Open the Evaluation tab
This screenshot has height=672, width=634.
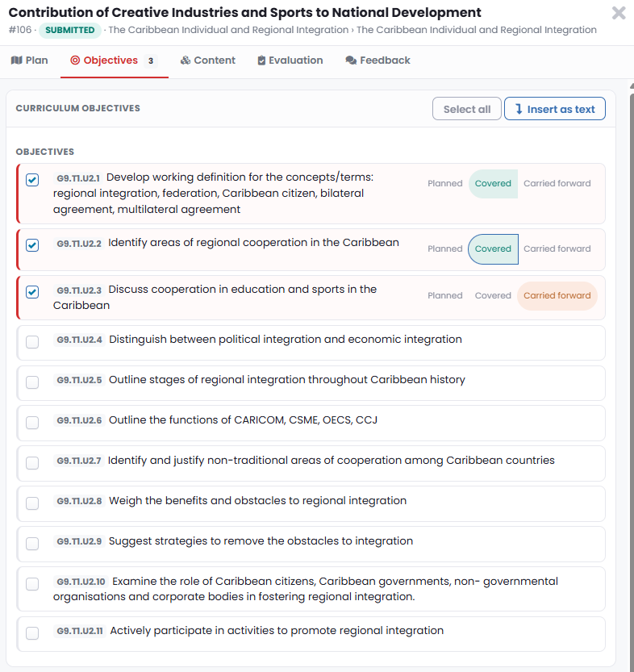(290, 61)
